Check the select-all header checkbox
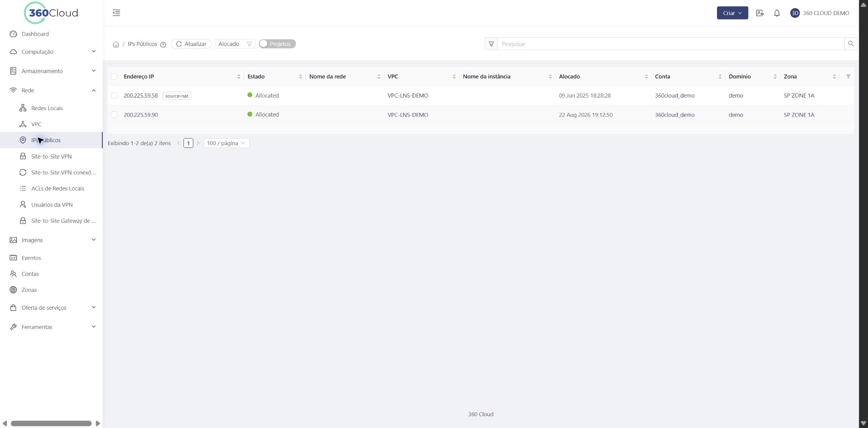The height and width of the screenshot is (428, 868). (x=114, y=76)
